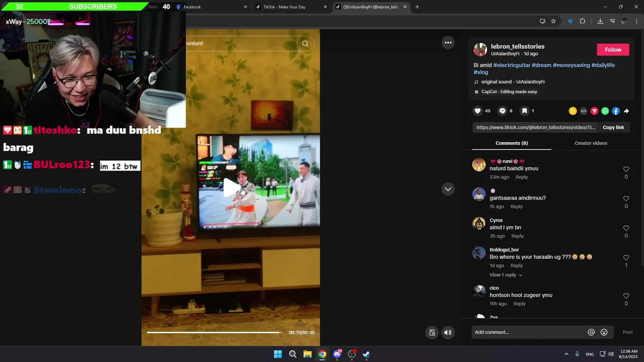Open the Chrome three-dot menu
This screenshot has width=644, height=362.
click(x=637, y=21)
